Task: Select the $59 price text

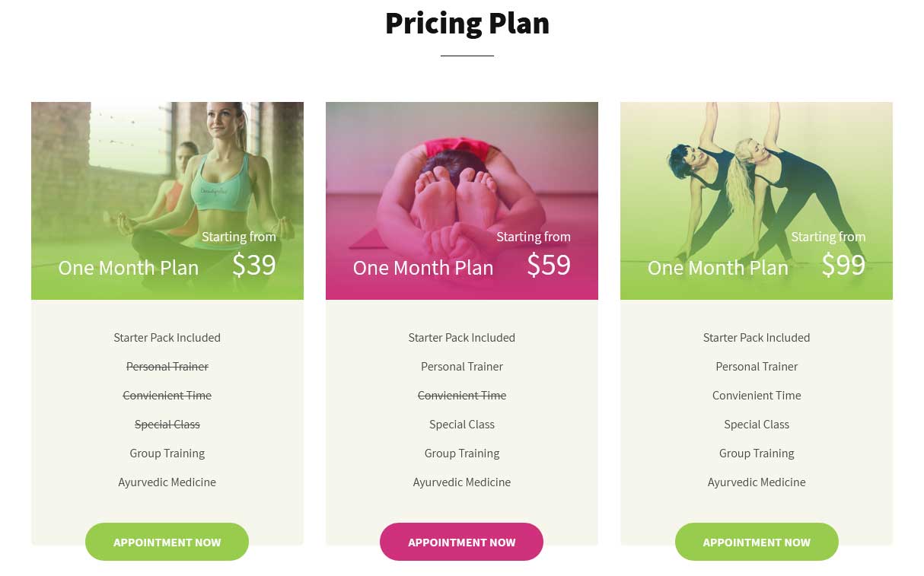Action: click(548, 265)
